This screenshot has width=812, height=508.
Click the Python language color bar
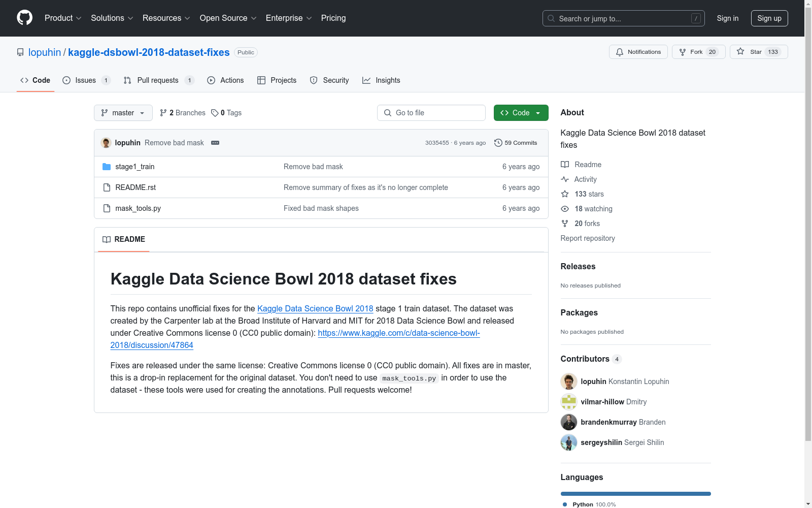click(x=635, y=493)
